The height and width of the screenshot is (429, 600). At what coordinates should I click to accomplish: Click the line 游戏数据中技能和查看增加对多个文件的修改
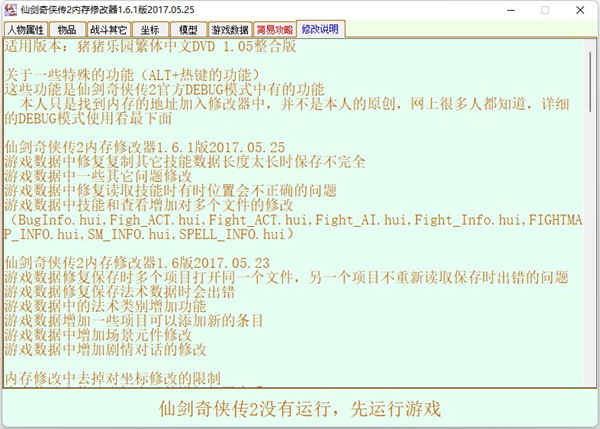click(x=149, y=205)
